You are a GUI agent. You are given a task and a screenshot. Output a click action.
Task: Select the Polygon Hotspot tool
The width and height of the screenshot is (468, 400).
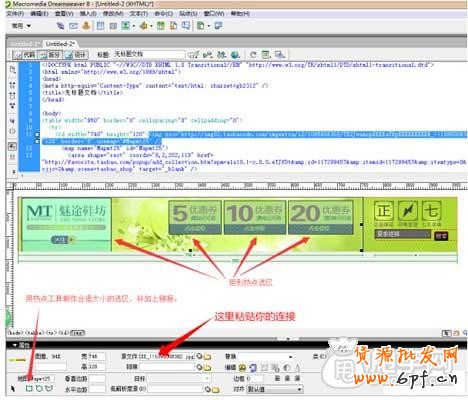[x=49, y=388]
